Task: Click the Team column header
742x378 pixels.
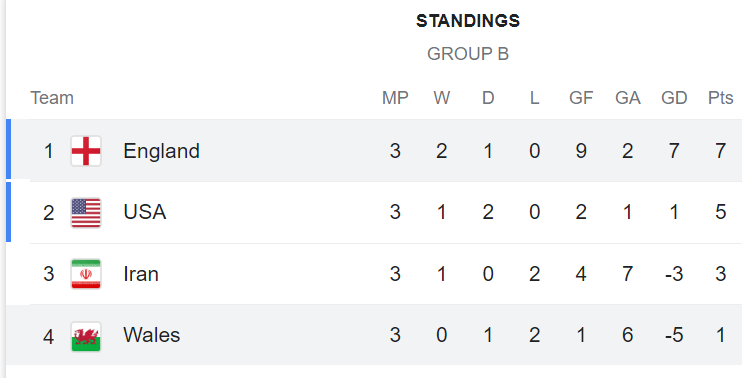Action: point(52,98)
